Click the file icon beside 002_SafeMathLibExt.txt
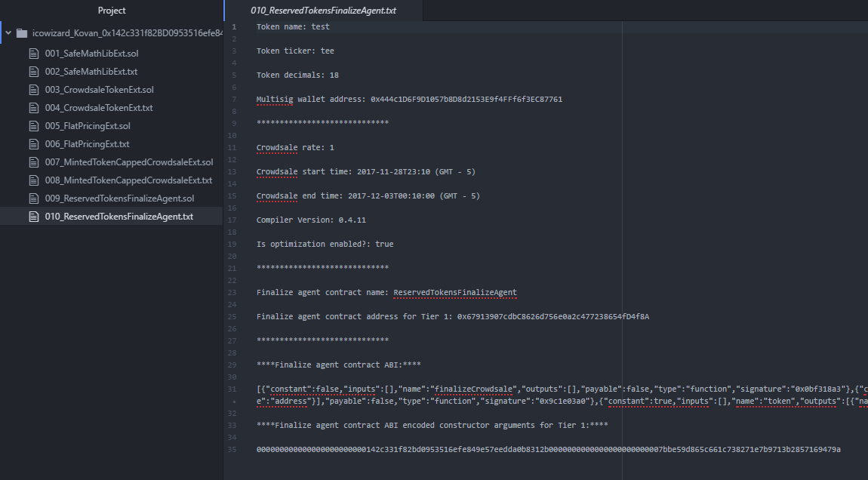868x480 pixels. 34,72
